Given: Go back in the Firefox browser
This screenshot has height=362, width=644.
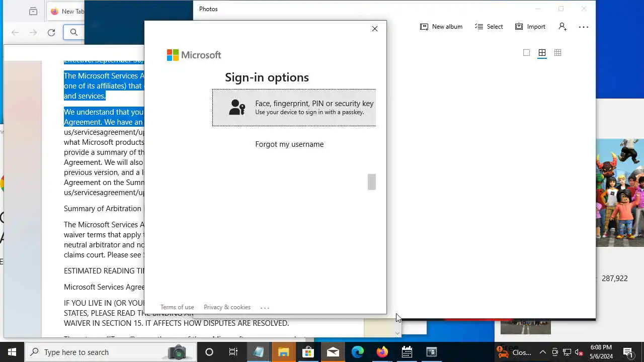Looking at the screenshot, I should [15, 33].
